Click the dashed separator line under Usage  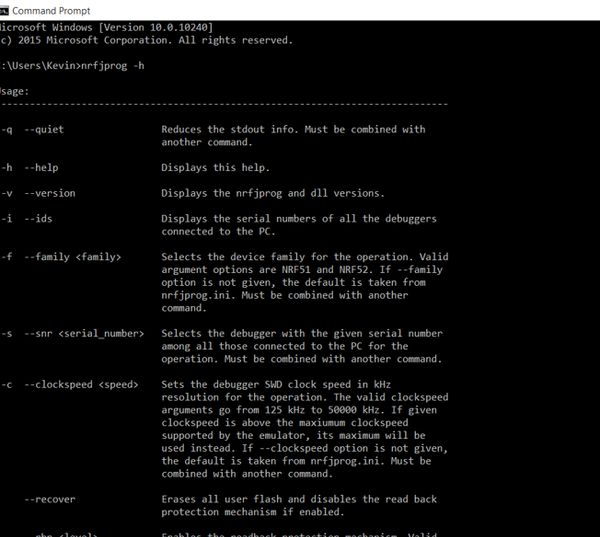[224, 104]
